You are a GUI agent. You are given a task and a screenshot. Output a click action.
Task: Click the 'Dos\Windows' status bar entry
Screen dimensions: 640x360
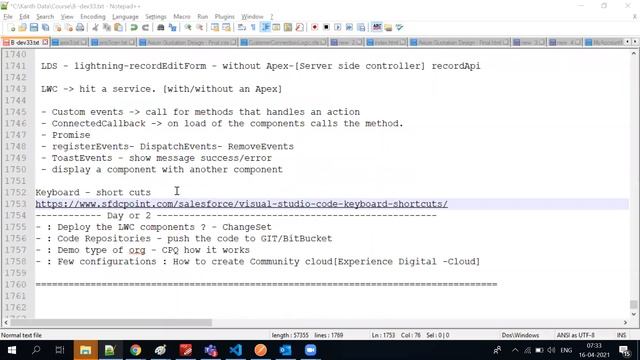tap(520, 335)
